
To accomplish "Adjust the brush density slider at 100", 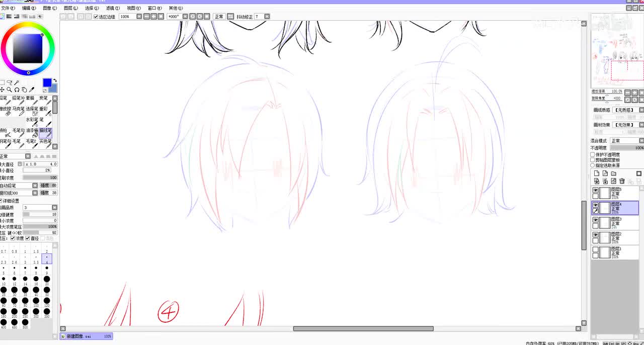I will (x=40, y=178).
